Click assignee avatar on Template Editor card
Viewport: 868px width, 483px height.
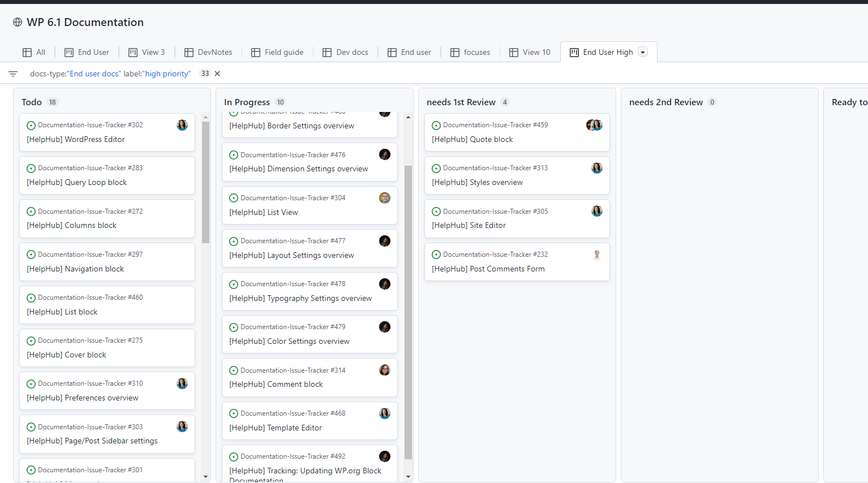tap(385, 413)
